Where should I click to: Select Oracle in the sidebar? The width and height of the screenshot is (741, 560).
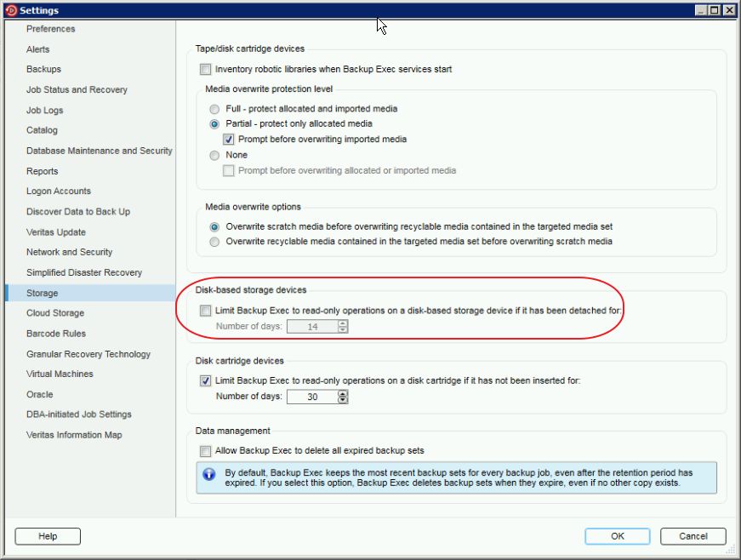click(x=40, y=394)
